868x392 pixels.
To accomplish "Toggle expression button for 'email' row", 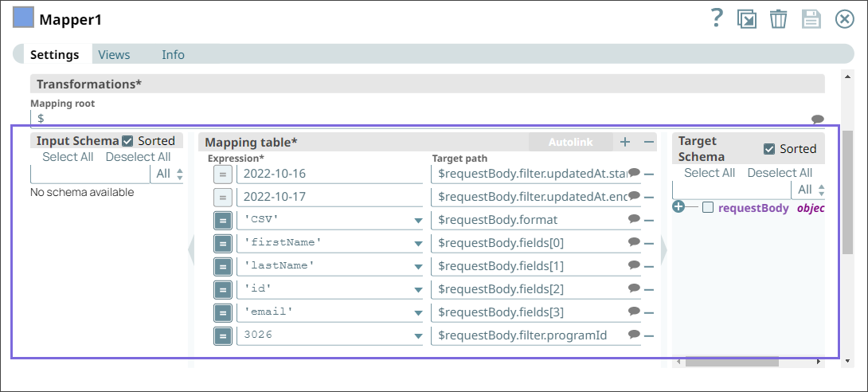I will (x=222, y=313).
